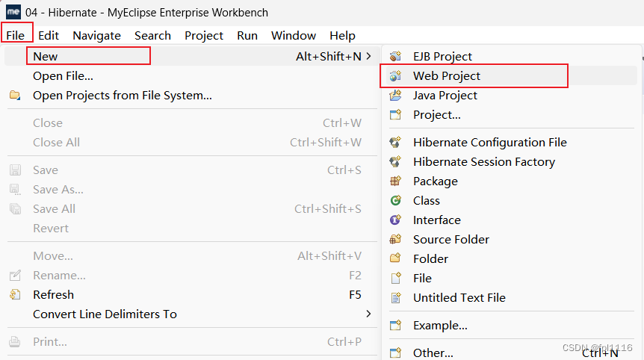Click the Web Project globe icon
The width and height of the screenshot is (644, 360).
point(395,75)
